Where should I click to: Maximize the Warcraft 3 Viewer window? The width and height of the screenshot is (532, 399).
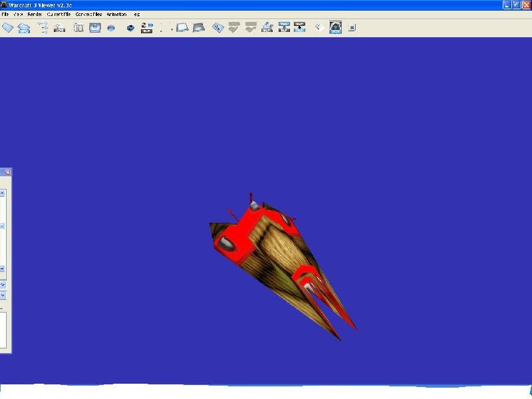[517, 5]
